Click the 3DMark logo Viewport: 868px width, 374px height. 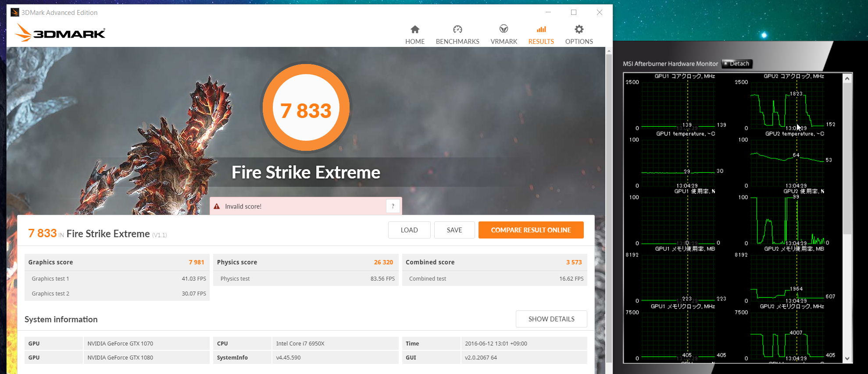[x=60, y=33]
